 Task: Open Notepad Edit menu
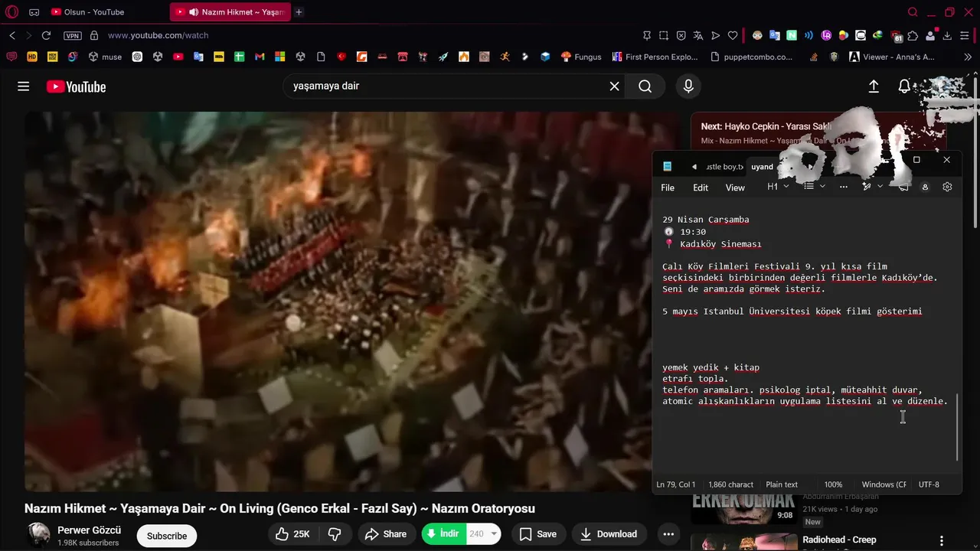pyautogui.click(x=701, y=187)
